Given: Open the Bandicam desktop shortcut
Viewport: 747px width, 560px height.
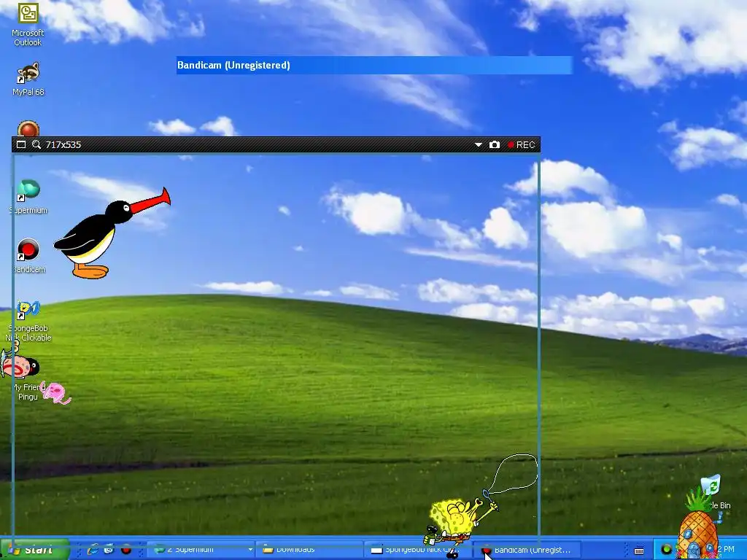Looking at the screenshot, I should (28, 256).
